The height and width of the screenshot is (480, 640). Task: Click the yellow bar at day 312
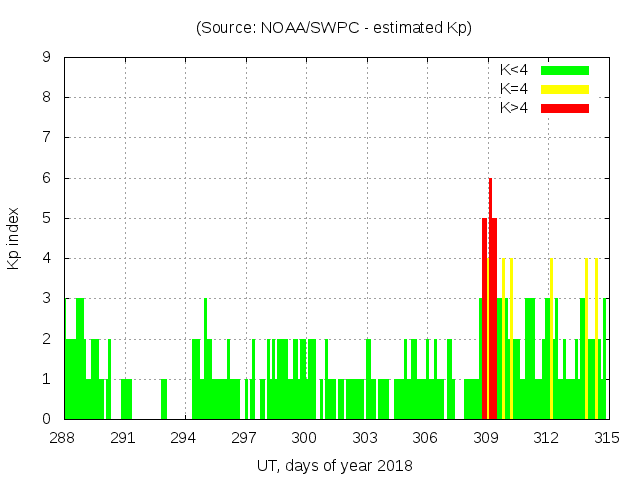(x=551, y=340)
